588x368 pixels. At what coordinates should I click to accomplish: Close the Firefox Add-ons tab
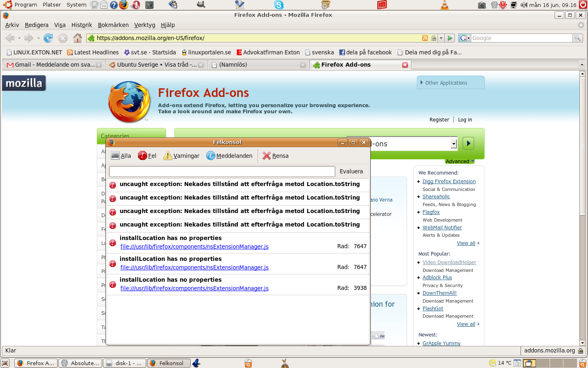click(x=405, y=65)
